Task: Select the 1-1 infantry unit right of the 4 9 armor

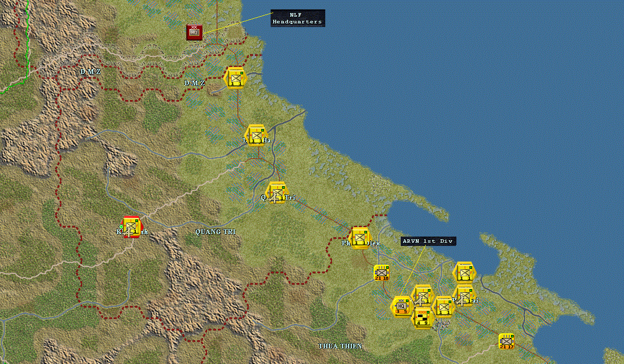Action: (444, 307)
